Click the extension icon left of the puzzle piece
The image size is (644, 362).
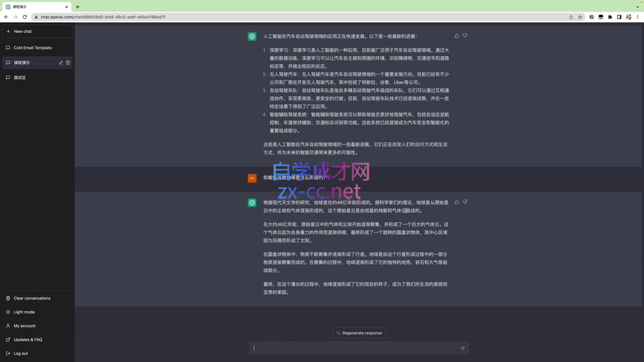[601, 17]
